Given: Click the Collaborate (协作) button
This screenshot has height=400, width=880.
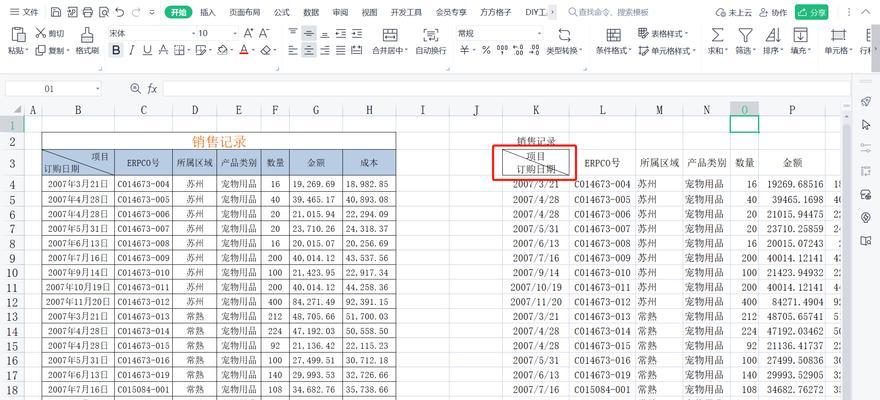Looking at the screenshot, I should point(773,12).
